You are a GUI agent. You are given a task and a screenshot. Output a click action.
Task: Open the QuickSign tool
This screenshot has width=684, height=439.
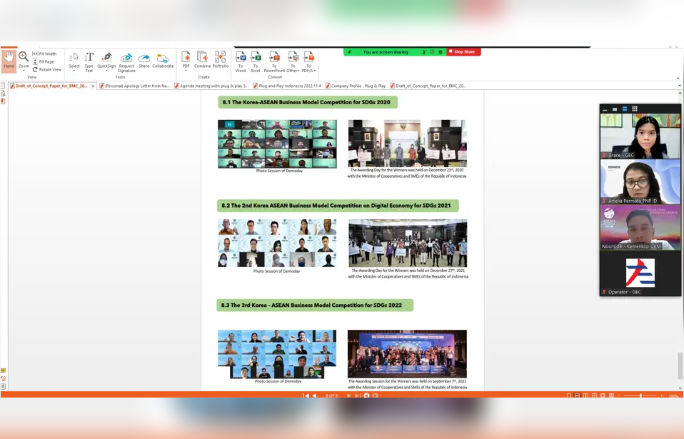point(106,61)
